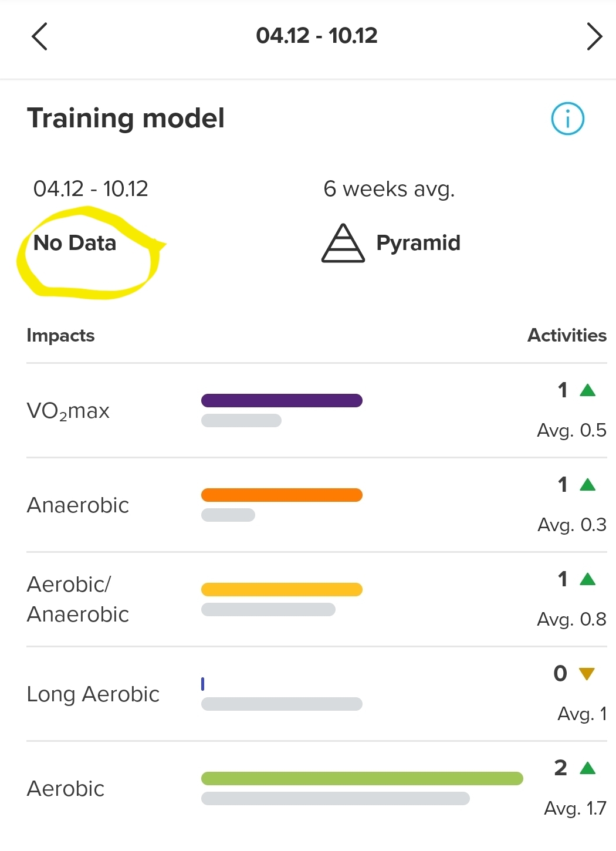Viewport: 616px width, 851px height.
Task: Select the orange Anaerobic impact bar
Action: 282,495
